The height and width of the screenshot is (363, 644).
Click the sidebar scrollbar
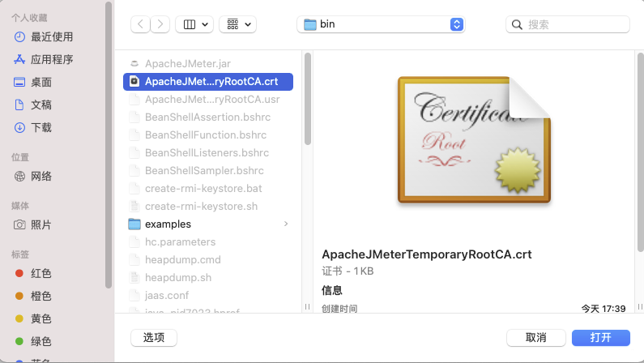point(109,145)
